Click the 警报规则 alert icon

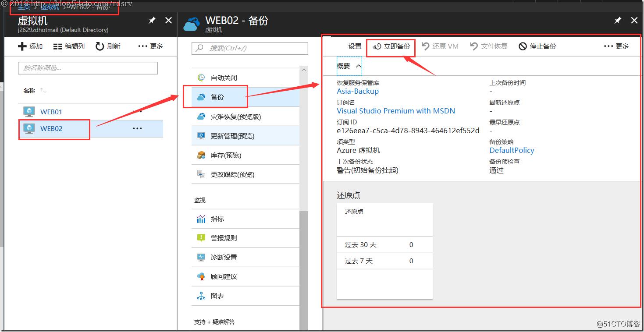[x=201, y=238]
